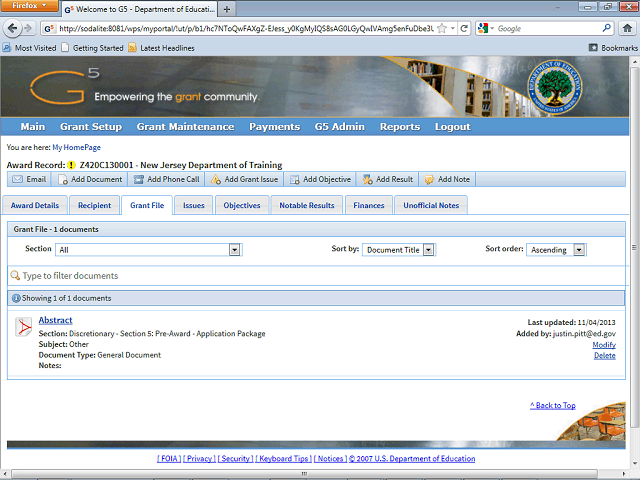Open the Main navigation menu

click(x=33, y=127)
